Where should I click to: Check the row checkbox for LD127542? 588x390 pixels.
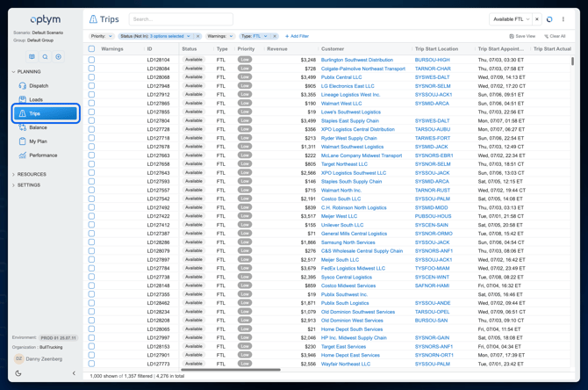(x=91, y=199)
